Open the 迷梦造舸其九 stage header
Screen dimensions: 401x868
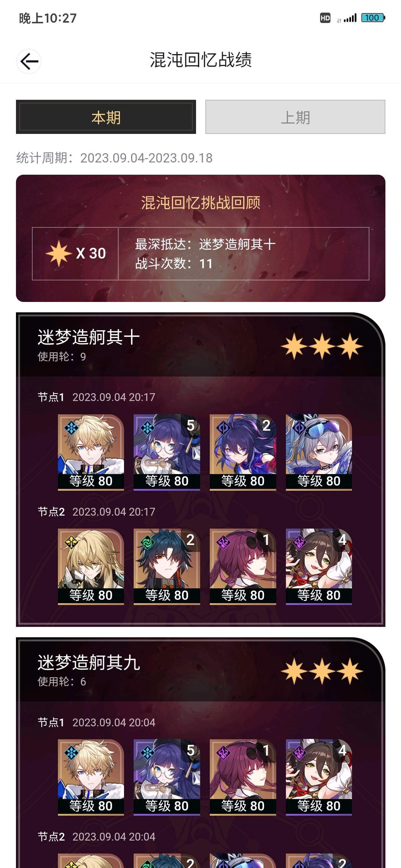(x=200, y=671)
